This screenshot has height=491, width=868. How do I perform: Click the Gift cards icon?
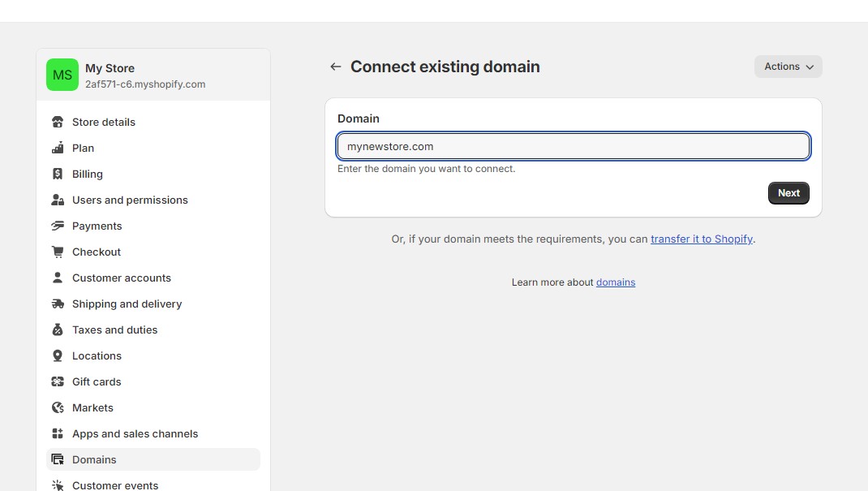pos(58,382)
